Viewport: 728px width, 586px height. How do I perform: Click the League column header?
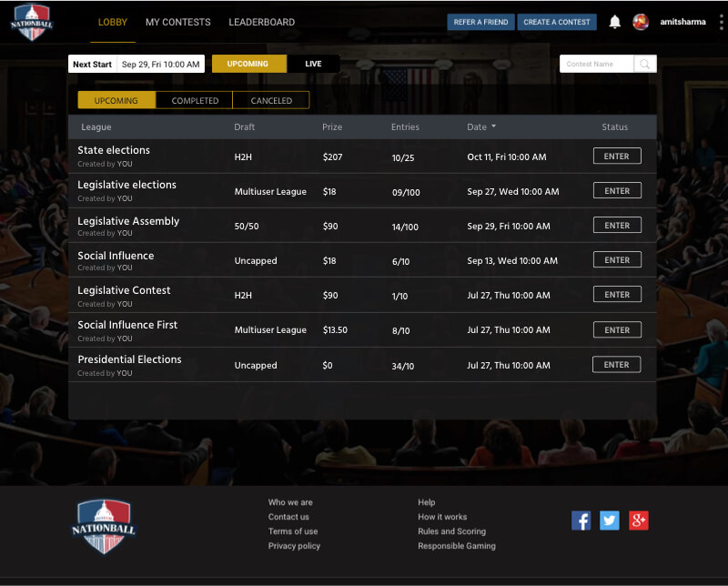(x=96, y=126)
